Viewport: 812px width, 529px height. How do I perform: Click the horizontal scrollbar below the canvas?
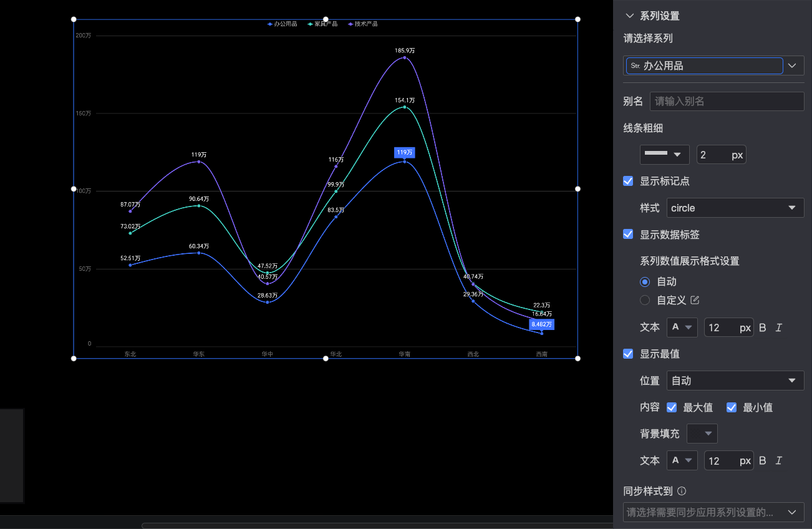pos(377,525)
